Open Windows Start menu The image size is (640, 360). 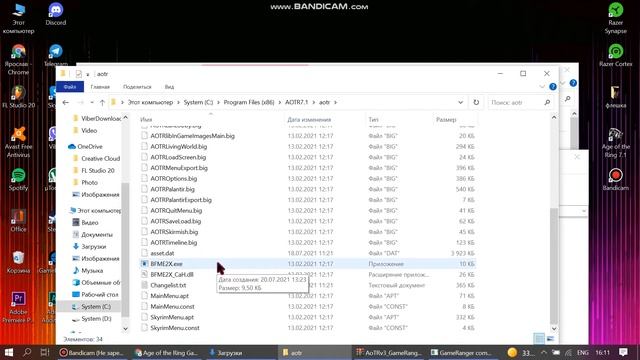click(x=9, y=352)
